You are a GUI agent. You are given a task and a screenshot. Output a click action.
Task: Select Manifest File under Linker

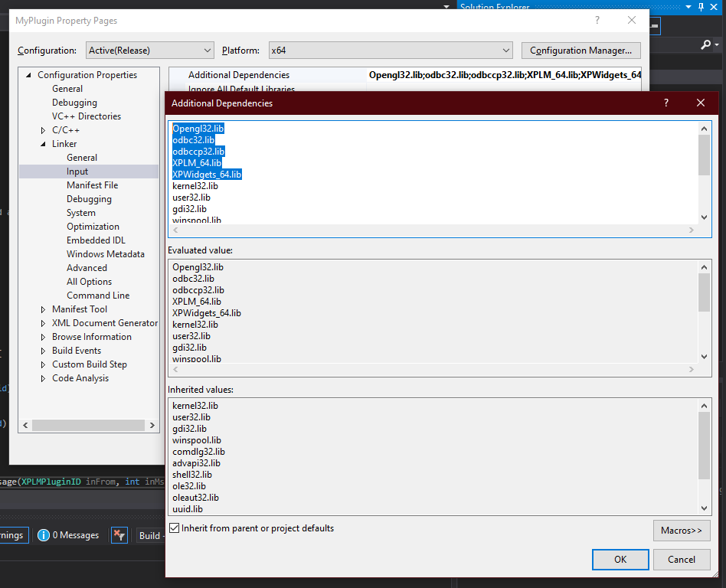pos(92,185)
